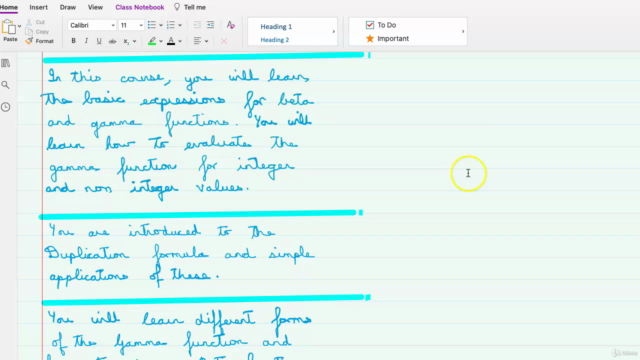640x360 pixels.
Task: Apply the Important star tag
Action: (387, 38)
